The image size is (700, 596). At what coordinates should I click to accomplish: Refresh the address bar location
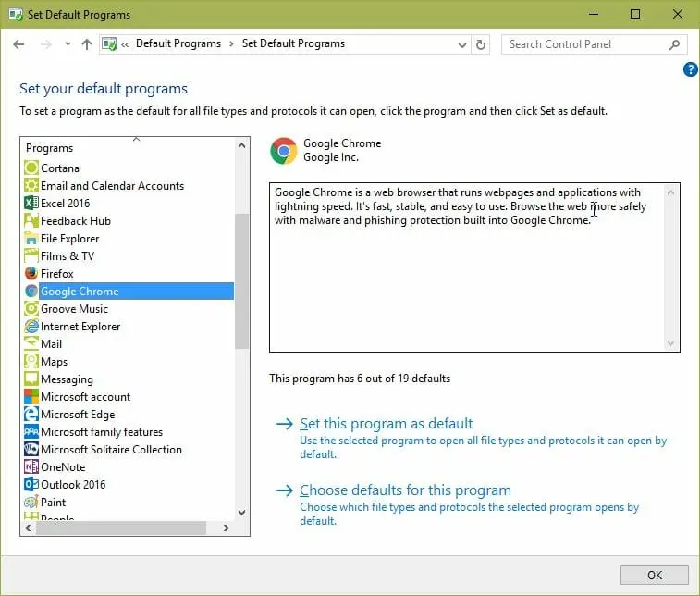click(480, 44)
